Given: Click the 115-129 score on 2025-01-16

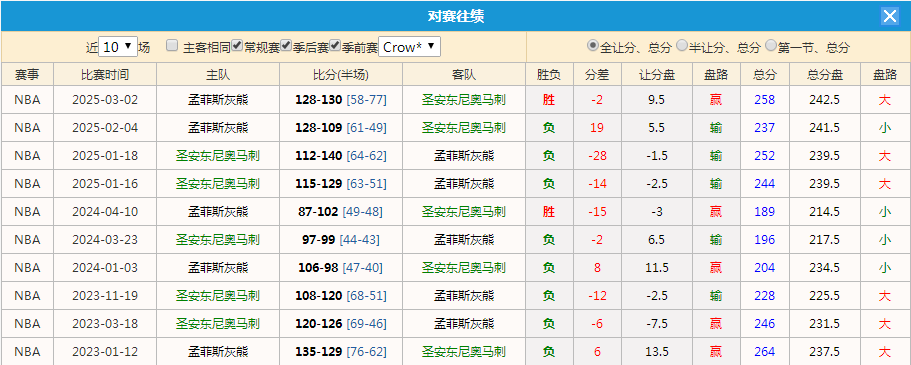Looking at the screenshot, I should click(318, 184).
